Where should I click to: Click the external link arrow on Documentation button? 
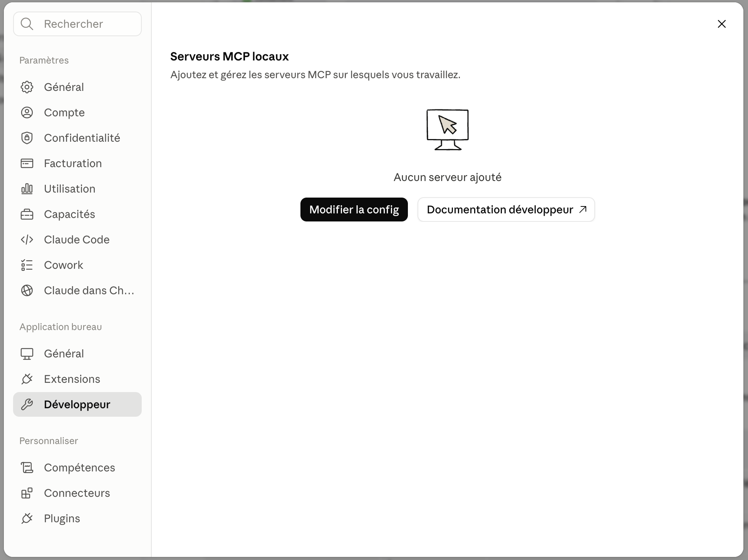pyautogui.click(x=583, y=209)
